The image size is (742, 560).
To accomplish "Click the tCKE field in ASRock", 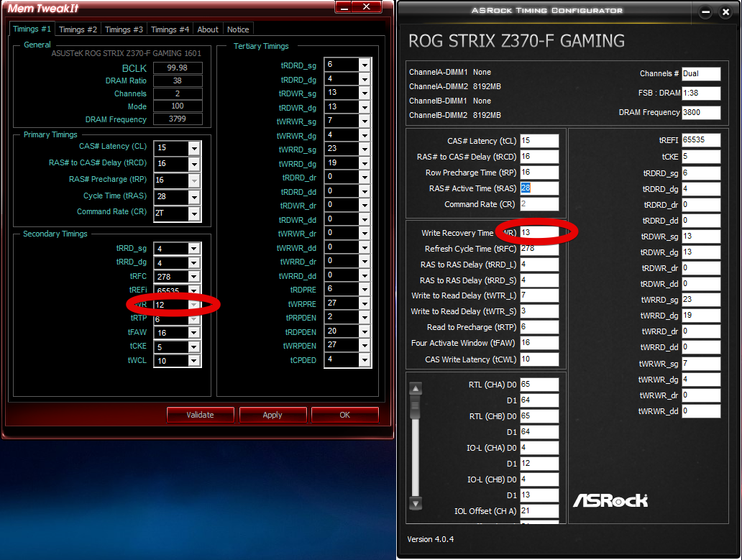I will click(x=701, y=157).
